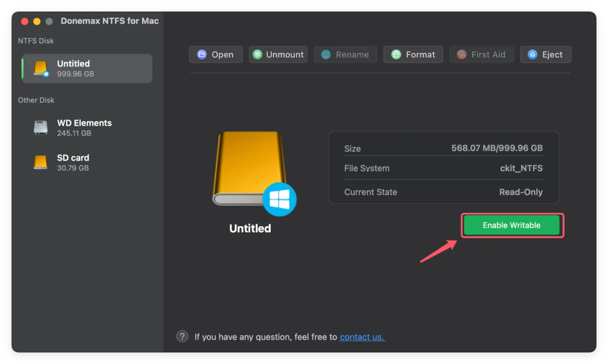The width and height of the screenshot is (608, 364).
Task: Click the Read-Only current state value
Action: [521, 192]
